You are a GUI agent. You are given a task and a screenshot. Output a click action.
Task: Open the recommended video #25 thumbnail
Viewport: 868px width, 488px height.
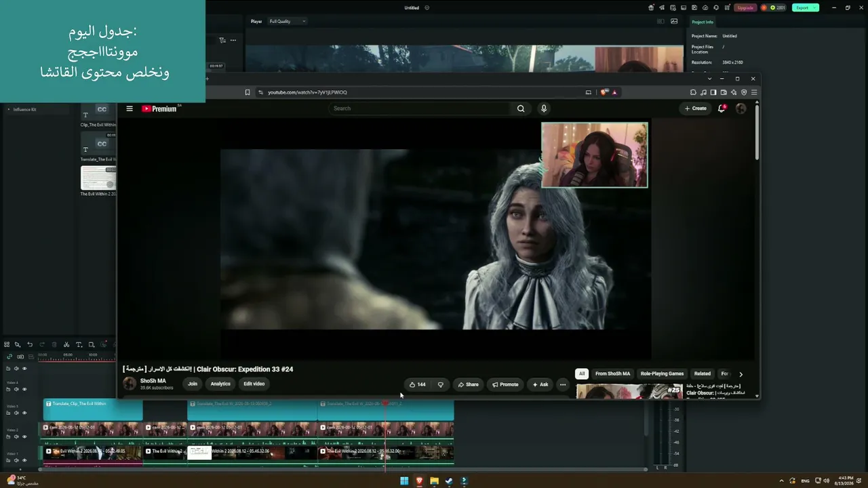tap(629, 391)
